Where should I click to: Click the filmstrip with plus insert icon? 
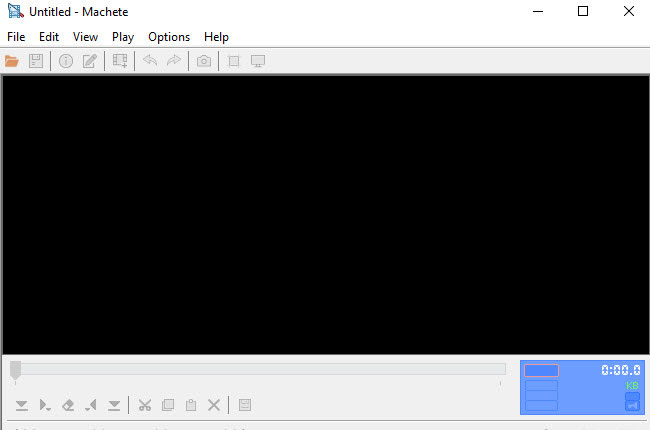point(120,61)
